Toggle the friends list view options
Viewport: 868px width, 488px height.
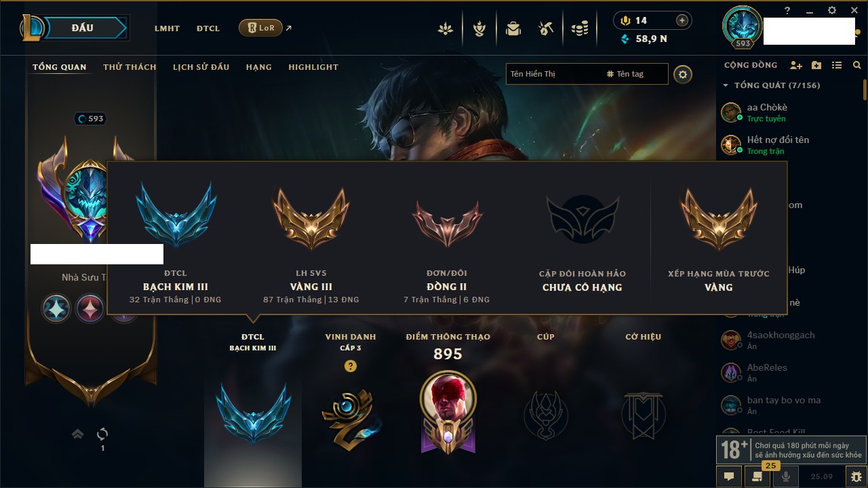[837, 66]
